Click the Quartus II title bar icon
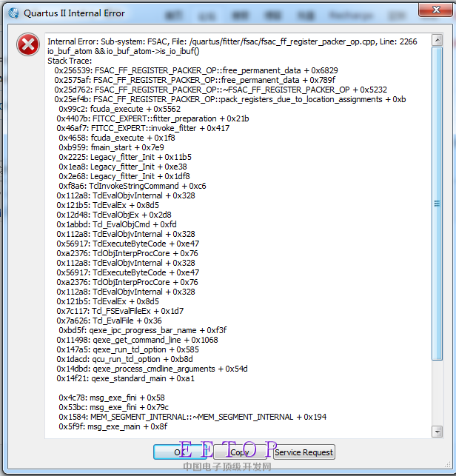Image resolution: width=456 pixels, height=476 pixels. click(x=13, y=13)
